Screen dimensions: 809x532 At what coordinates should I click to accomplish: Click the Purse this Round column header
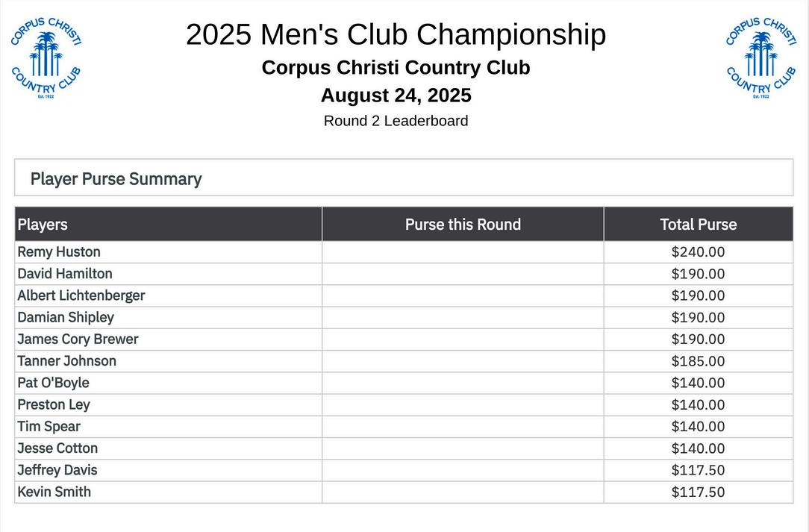(x=463, y=224)
